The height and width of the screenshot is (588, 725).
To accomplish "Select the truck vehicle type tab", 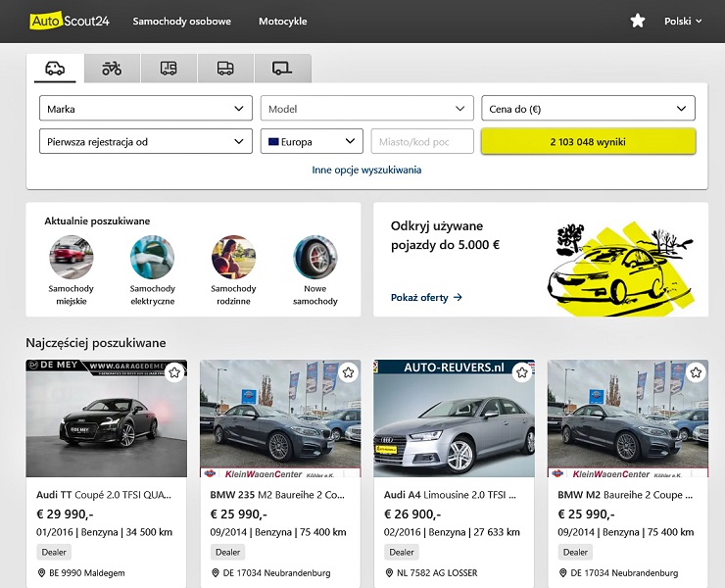I will coord(225,69).
